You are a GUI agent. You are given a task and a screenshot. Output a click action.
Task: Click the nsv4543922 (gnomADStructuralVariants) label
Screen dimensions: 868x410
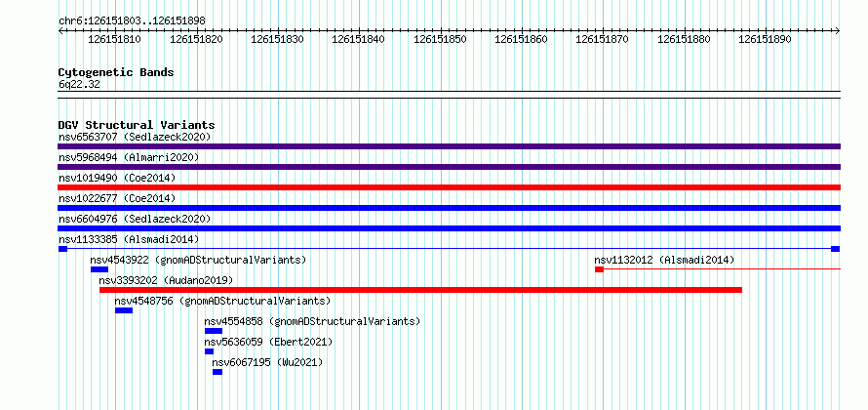pyautogui.click(x=198, y=260)
